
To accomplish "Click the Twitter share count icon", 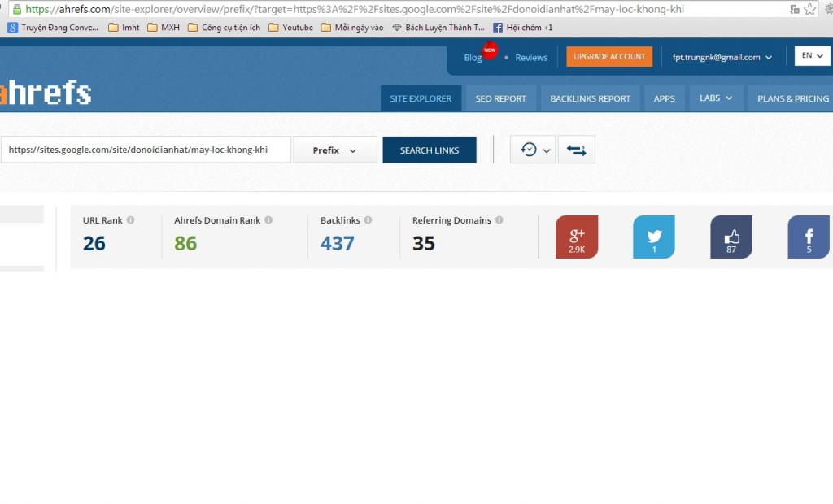I will 654,237.
